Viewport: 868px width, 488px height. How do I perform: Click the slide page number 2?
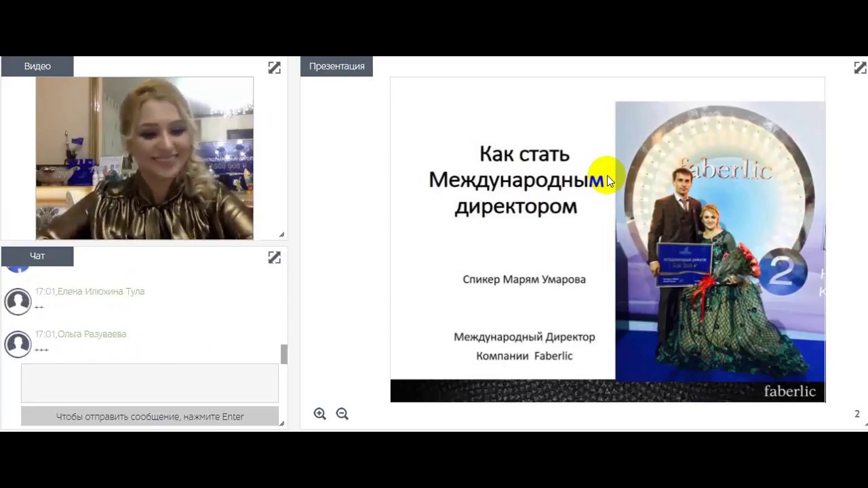pyautogui.click(x=857, y=413)
